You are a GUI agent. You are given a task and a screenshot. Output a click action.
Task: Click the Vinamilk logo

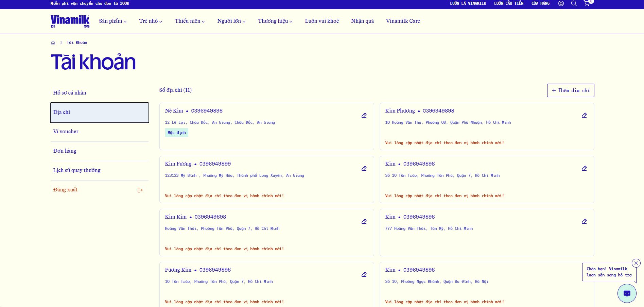(70, 21)
